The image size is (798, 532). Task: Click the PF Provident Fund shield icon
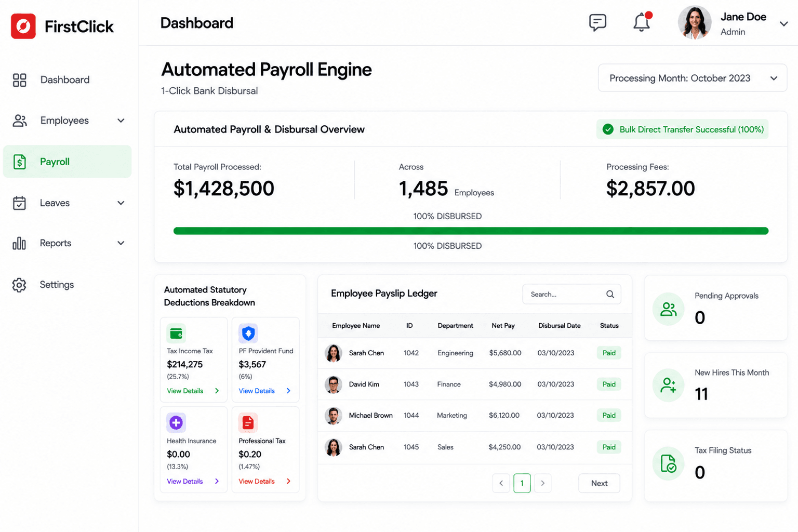(248, 333)
